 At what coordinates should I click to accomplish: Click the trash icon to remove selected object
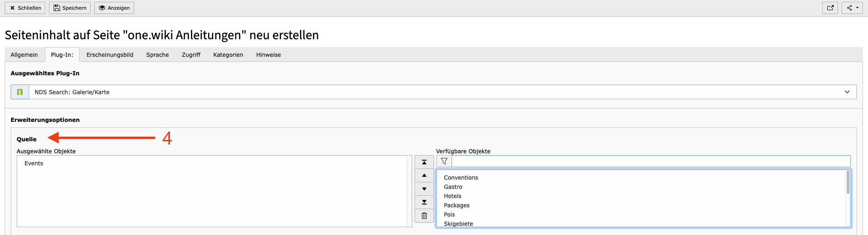pos(424,216)
